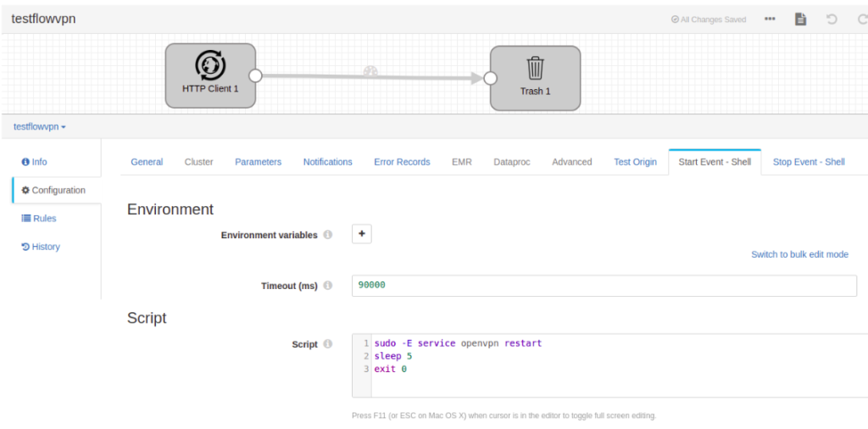
Task: Switch to the Cluster tab
Action: click(198, 162)
